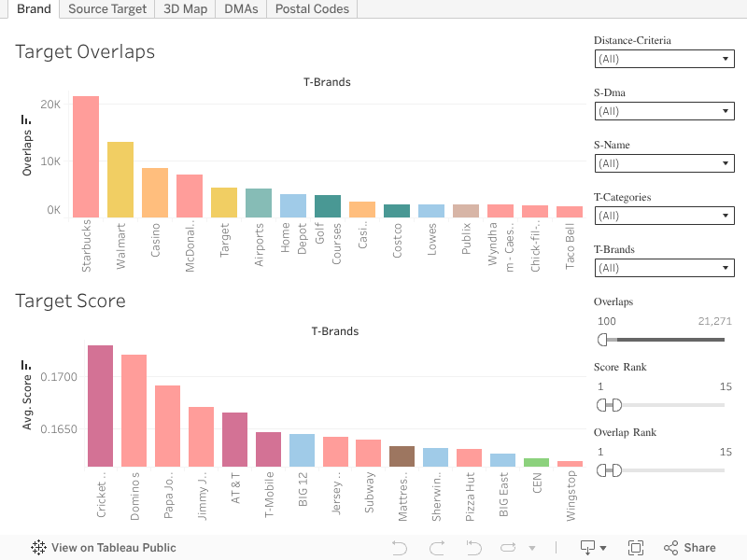747x560 pixels.
Task: Expand the S-Name dropdown list
Action: tap(664, 163)
